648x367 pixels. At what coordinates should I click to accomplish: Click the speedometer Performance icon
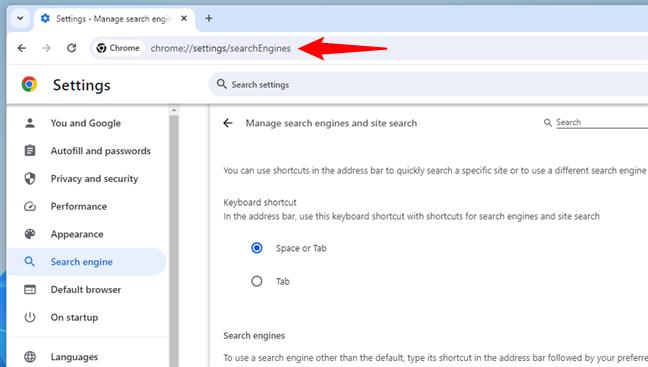tap(30, 206)
